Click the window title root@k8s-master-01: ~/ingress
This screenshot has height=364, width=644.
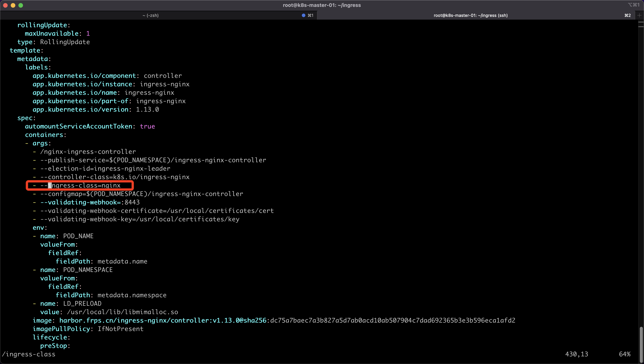click(322, 5)
